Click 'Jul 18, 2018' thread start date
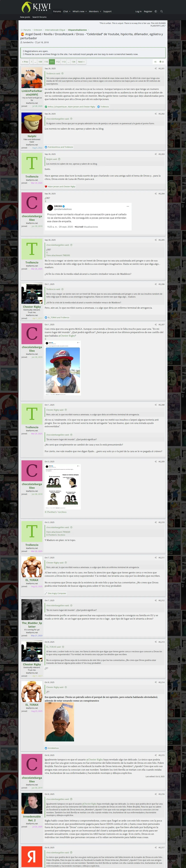The width and height of the screenshot is (186, 868). tap(43, 42)
